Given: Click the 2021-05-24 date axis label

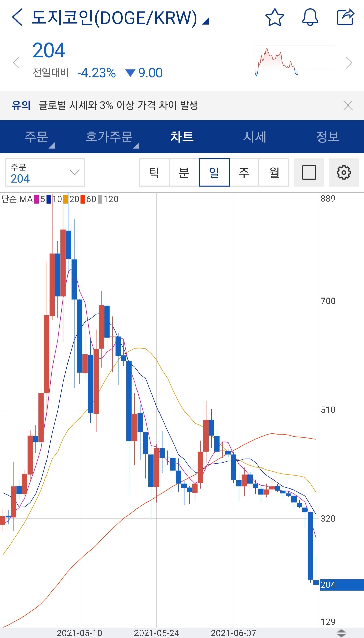Looking at the screenshot, I should tap(156, 633).
